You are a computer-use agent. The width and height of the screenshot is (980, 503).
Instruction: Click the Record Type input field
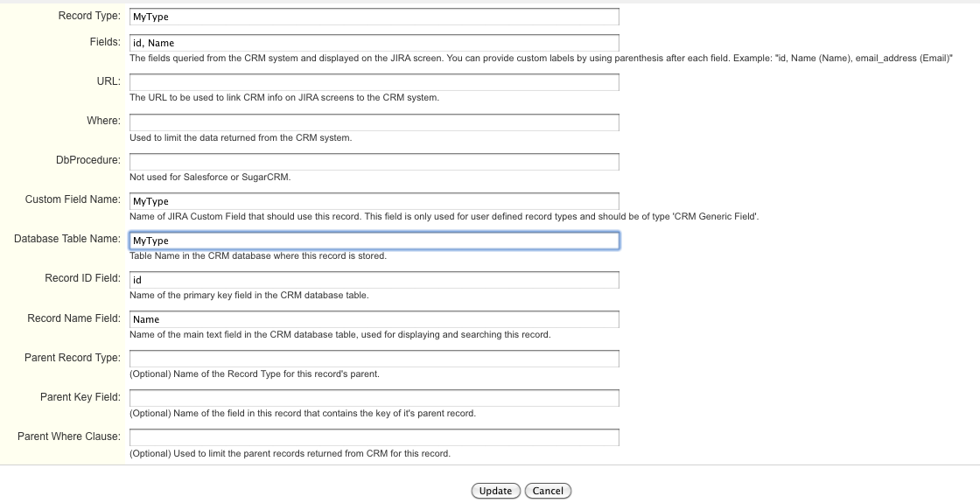(374, 17)
